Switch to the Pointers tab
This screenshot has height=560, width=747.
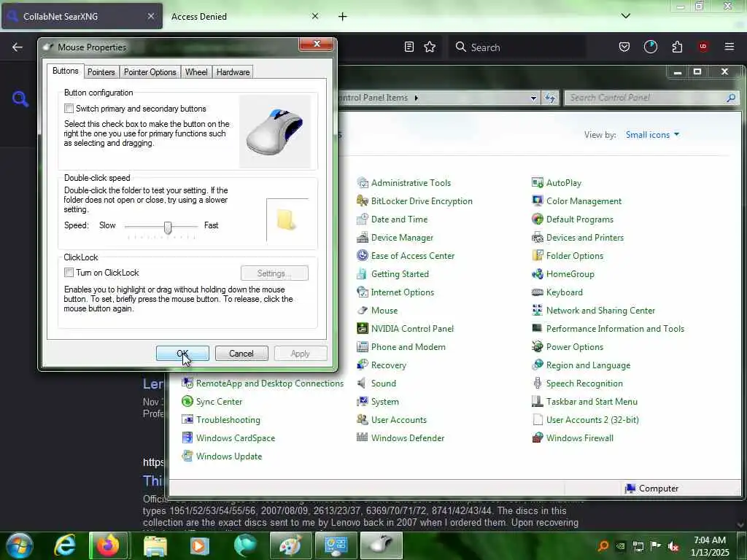101,72
